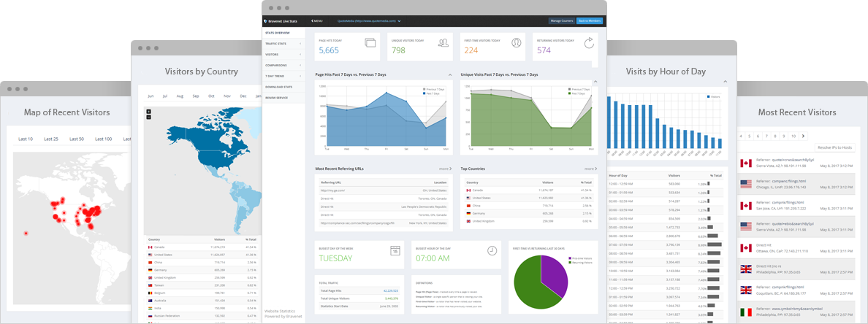Go to page 10 in Most Recent Visitors
This screenshot has height=324, width=868.
793,136
